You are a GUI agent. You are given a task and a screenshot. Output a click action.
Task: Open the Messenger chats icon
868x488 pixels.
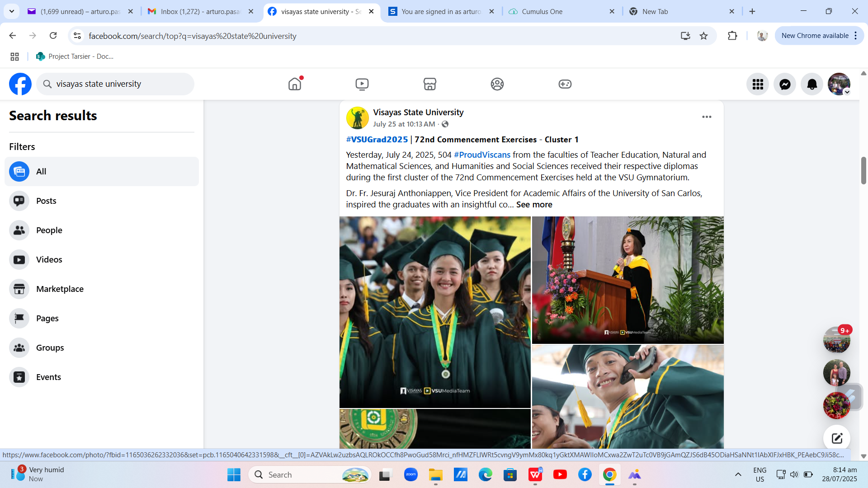point(785,84)
